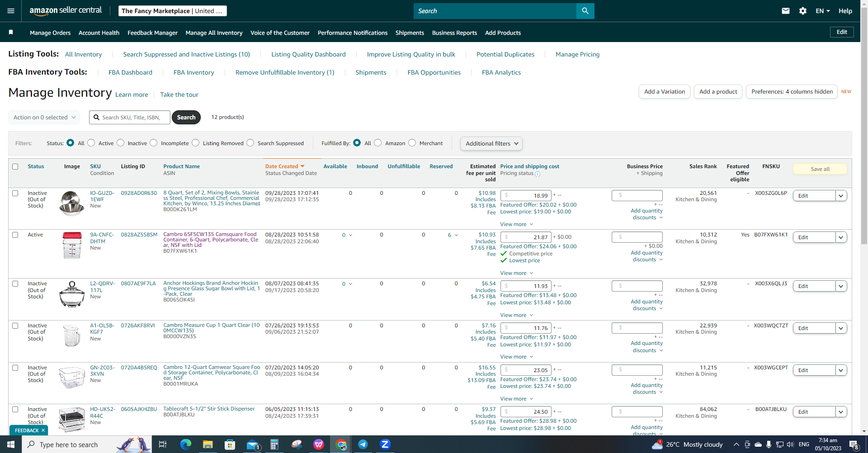Image resolution: width=868 pixels, height=453 pixels.
Task: Open the Shipments item in top navigation bar
Action: click(410, 33)
